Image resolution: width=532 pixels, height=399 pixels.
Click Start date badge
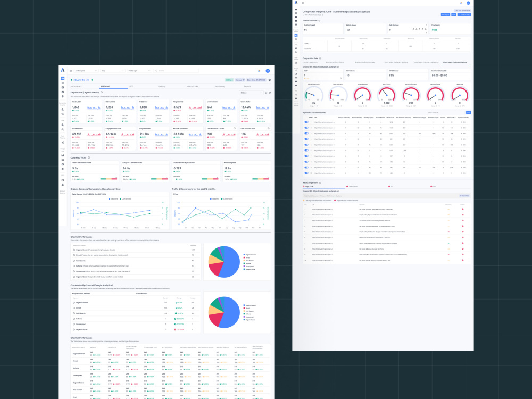(x=256, y=80)
